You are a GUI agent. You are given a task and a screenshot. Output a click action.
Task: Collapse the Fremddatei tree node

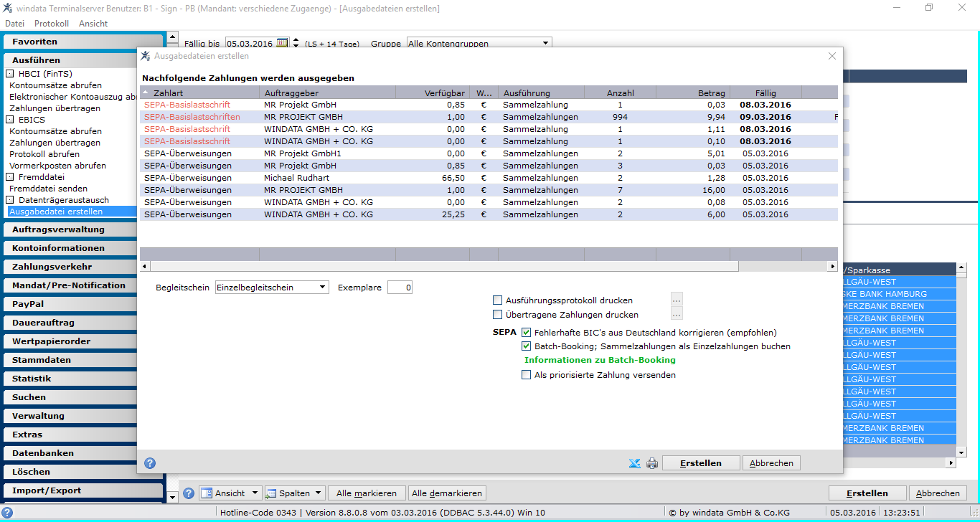point(11,177)
